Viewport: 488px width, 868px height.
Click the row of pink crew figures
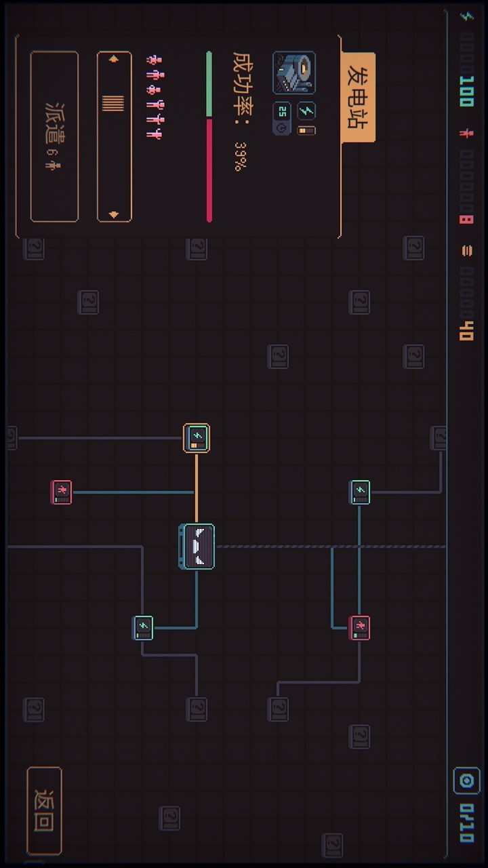(x=155, y=97)
